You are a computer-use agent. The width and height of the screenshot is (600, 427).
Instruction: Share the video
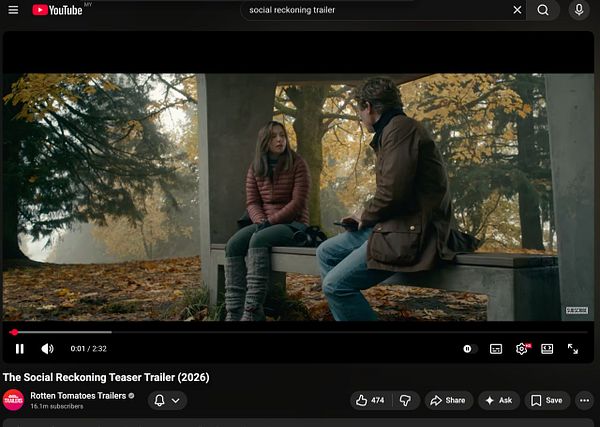[448, 400]
